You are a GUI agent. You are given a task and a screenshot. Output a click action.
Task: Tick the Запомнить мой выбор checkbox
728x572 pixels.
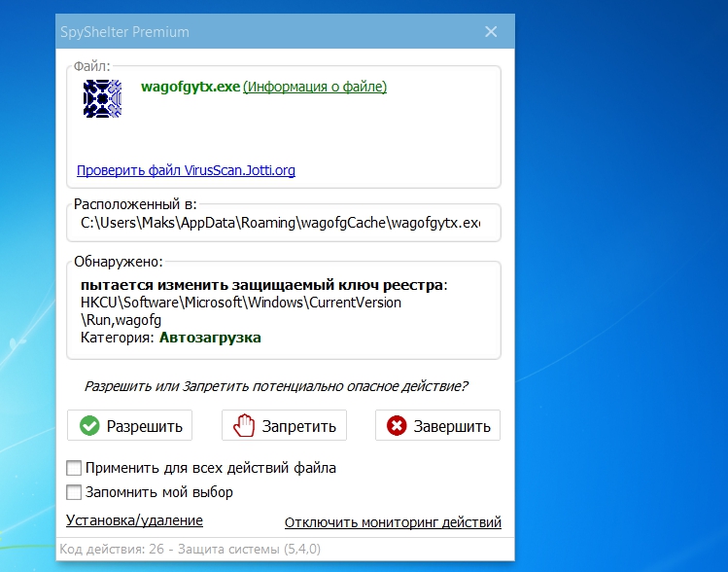click(x=74, y=492)
